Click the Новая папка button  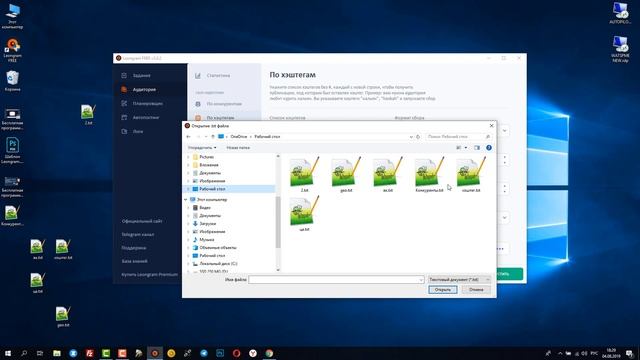pyautogui.click(x=238, y=148)
